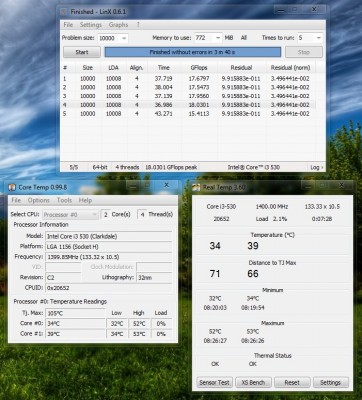Click the Platform field LGA 1156 (Socket H)
Viewport: 362px width, 400px height.
pos(109,247)
